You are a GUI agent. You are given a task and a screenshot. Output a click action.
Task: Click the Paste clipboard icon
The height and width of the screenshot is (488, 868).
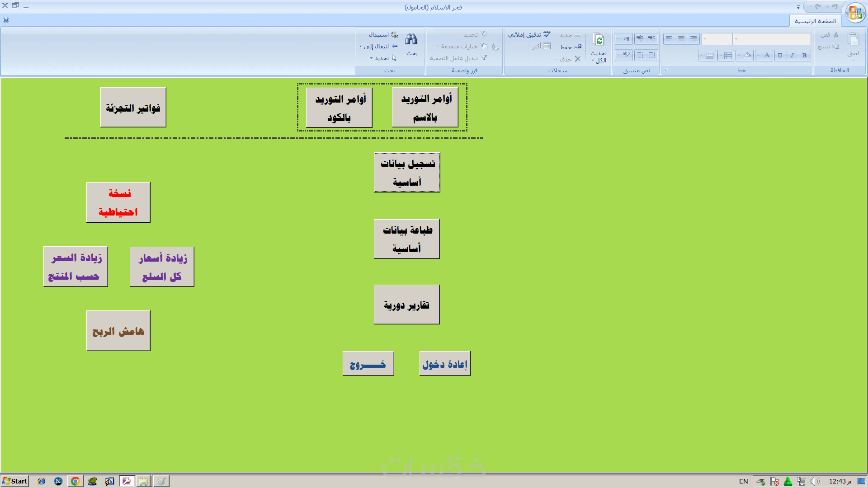853,41
